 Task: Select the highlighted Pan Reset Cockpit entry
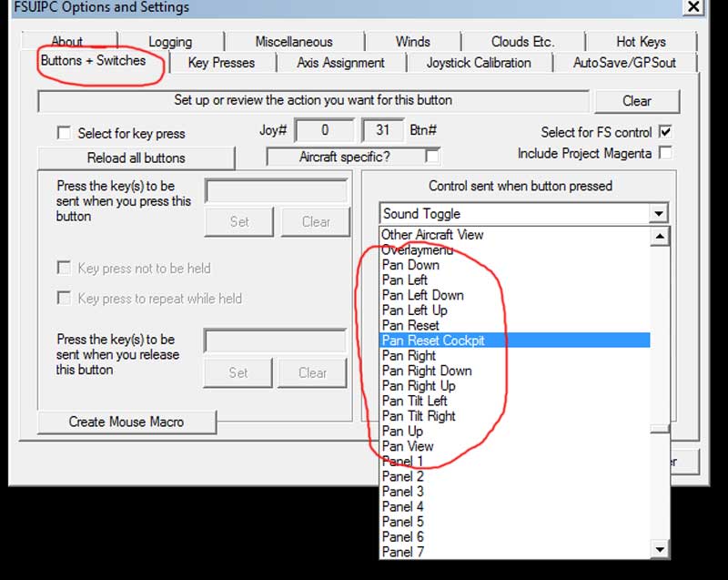514,341
